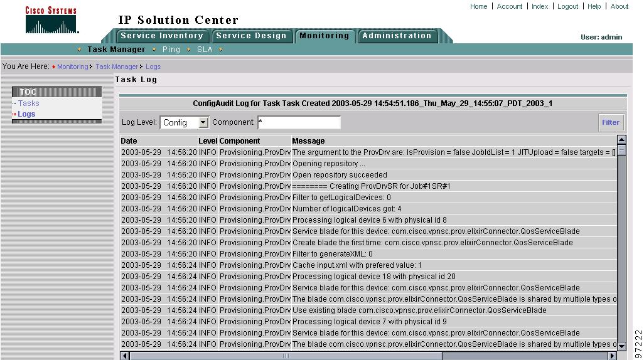Select 'Processing logical device 6' message
644x360 pixels.
tap(370, 220)
